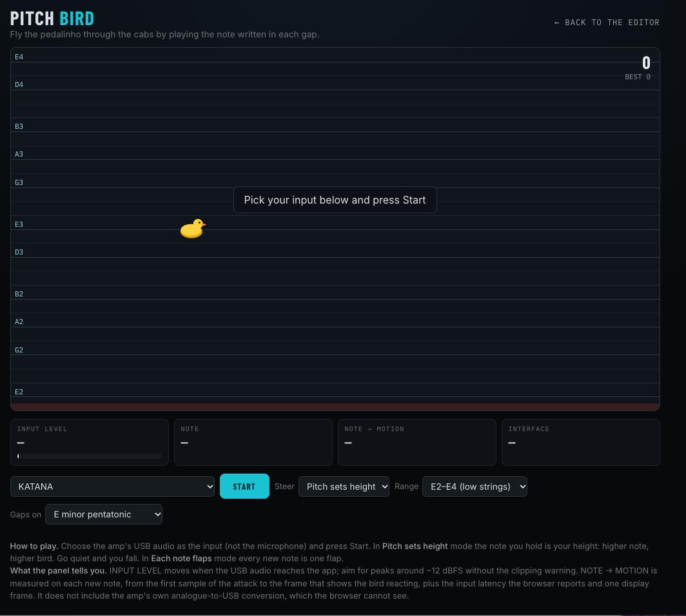Click the Interface info panel

click(580, 443)
